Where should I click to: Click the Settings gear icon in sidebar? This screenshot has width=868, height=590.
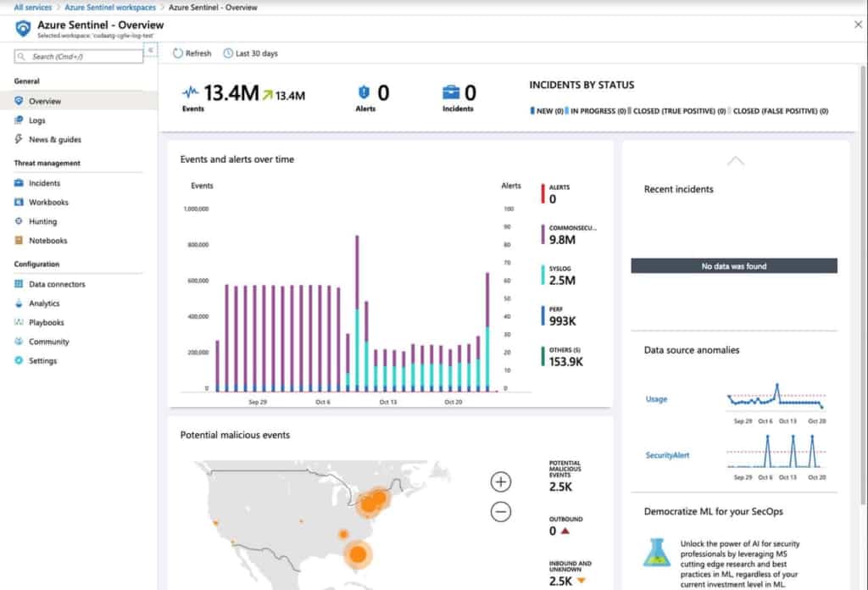(x=19, y=360)
